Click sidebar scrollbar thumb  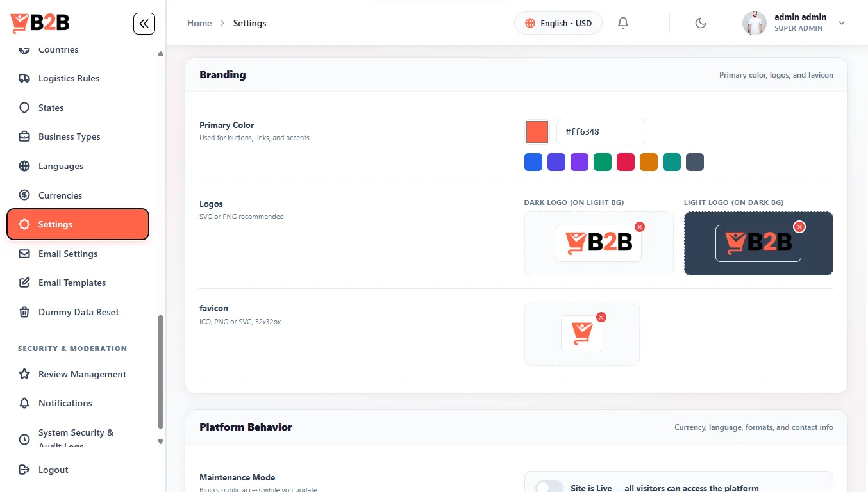(x=160, y=372)
